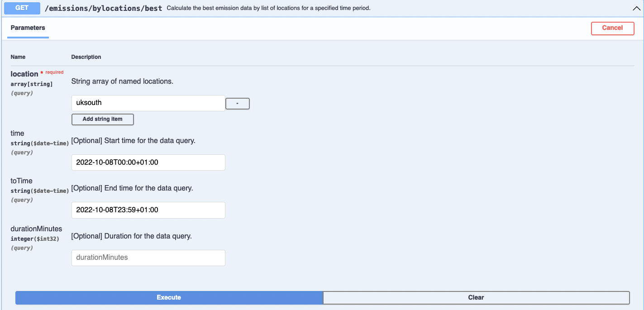This screenshot has width=644, height=310.
Task: Click the toTime parameter name label
Action: point(22,181)
